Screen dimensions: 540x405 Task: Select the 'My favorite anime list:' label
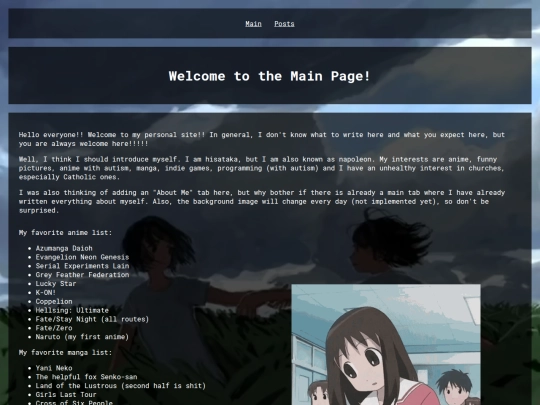[x=65, y=233]
